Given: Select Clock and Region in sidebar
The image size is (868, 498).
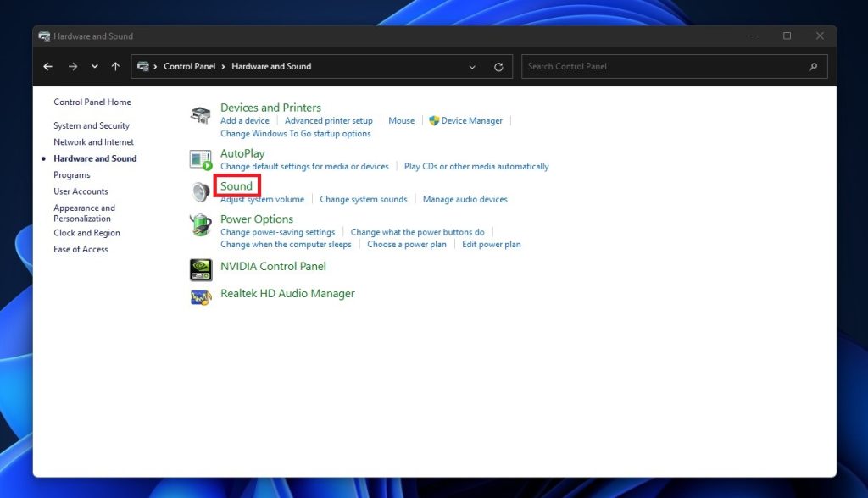Looking at the screenshot, I should click(x=87, y=233).
